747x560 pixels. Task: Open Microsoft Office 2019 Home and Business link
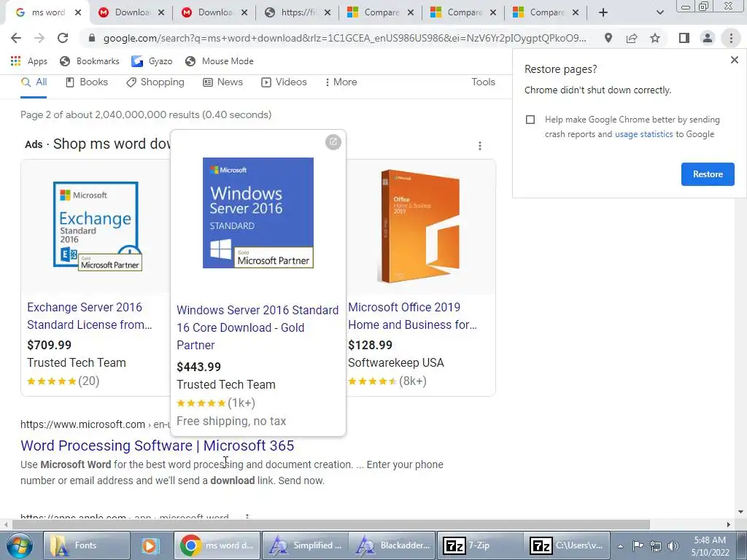click(x=412, y=316)
